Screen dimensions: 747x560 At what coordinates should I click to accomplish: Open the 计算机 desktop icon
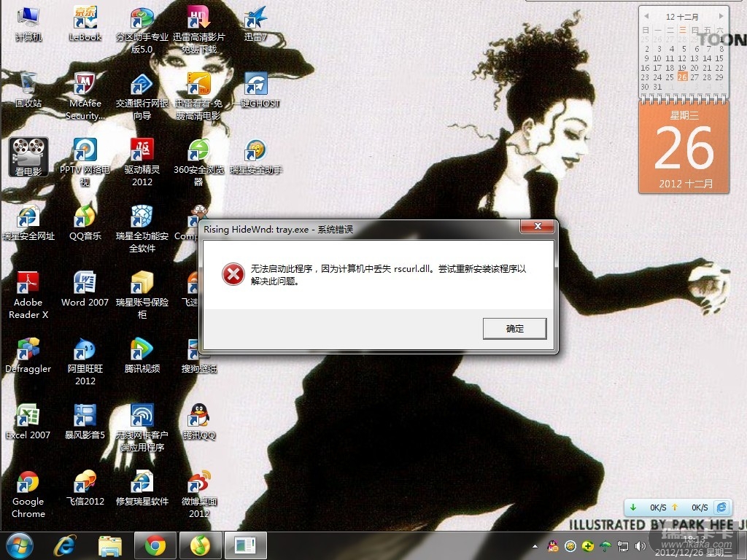[x=28, y=24]
